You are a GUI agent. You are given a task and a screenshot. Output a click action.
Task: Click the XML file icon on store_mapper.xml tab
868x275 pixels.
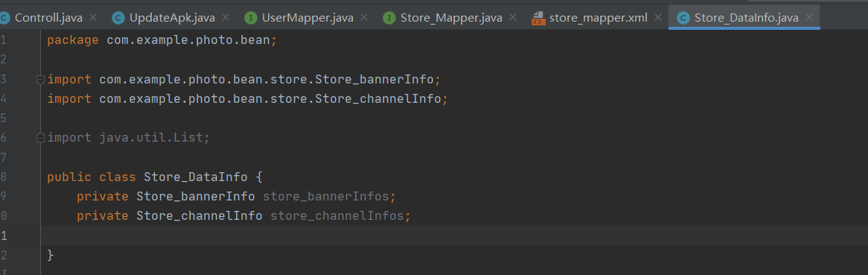pyautogui.click(x=537, y=19)
